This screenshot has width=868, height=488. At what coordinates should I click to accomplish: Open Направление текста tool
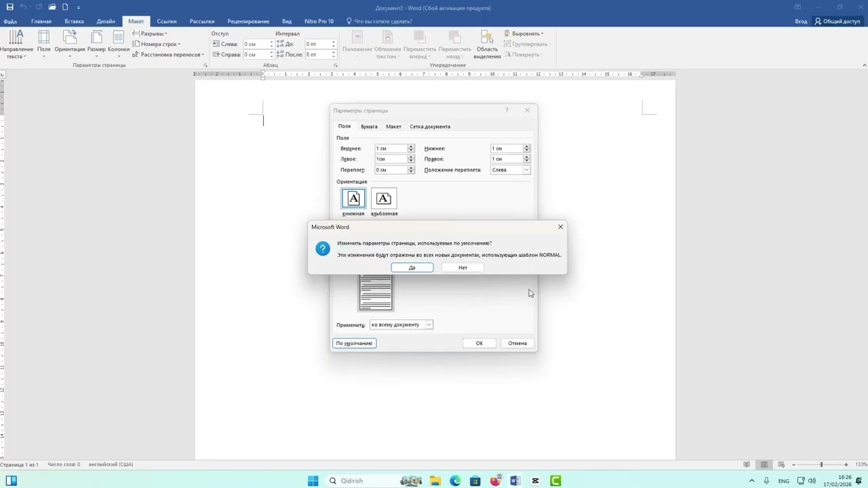pos(15,45)
